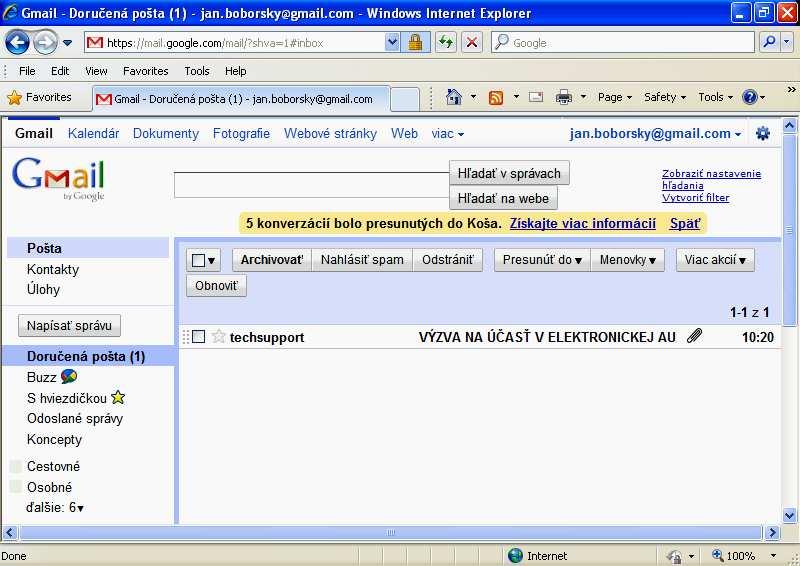The height and width of the screenshot is (566, 800).
Task: Toggle the select-all checkbox dropdown
Action: click(x=203, y=260)
